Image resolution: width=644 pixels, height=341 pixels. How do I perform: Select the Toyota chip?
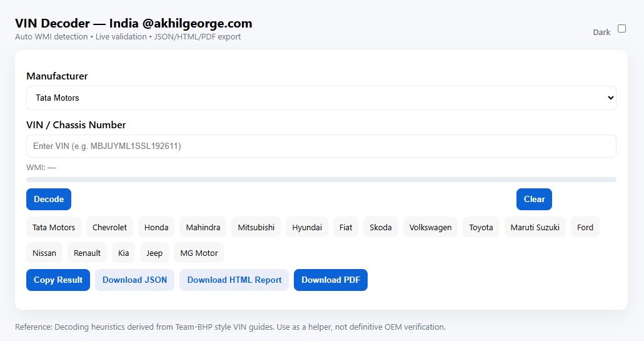coord(481,227)
